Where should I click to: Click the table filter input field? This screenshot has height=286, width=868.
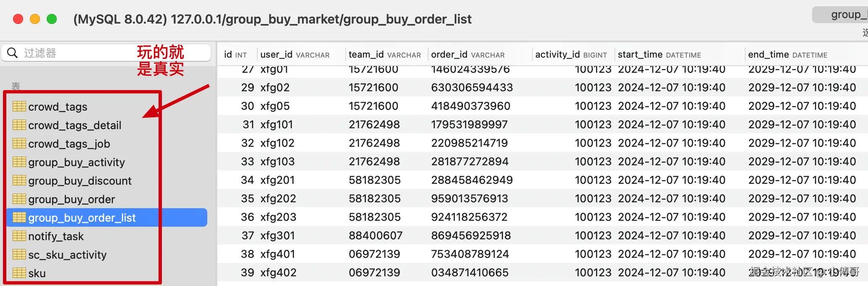point(80,53)
